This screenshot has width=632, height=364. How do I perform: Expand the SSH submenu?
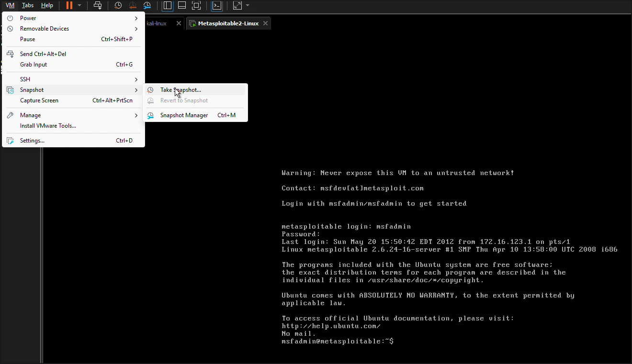(73, 79)
